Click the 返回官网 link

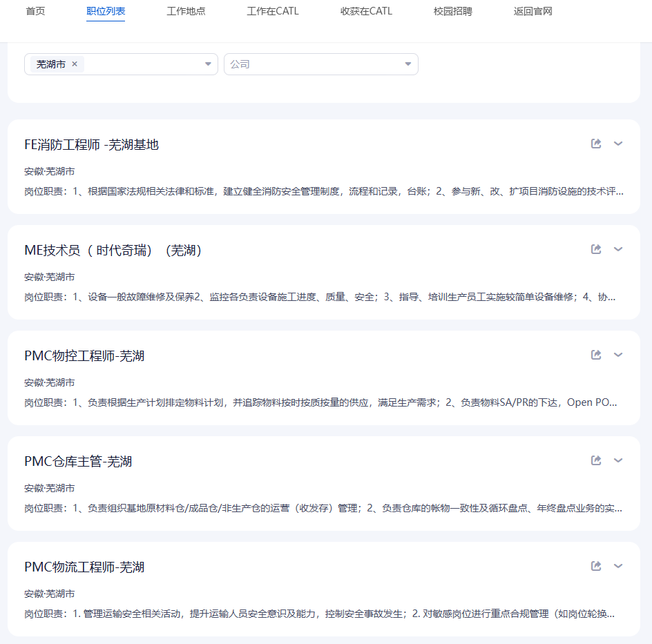pos(533,11)
